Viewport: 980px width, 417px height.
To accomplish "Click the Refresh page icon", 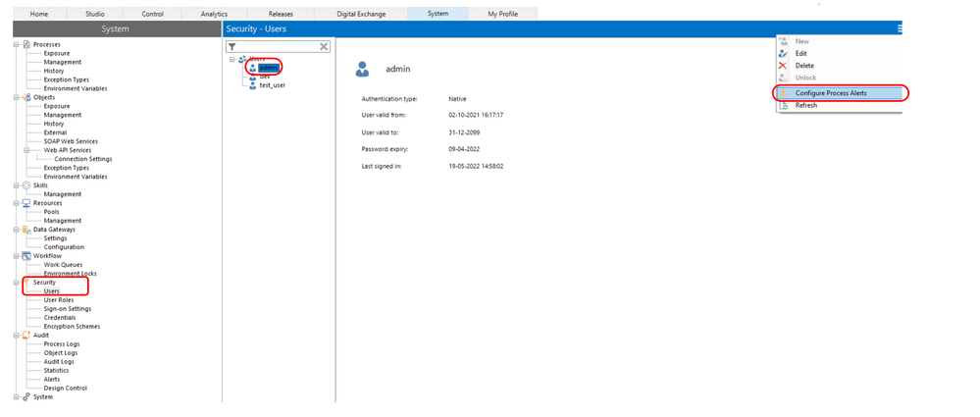I will (783, 105).
